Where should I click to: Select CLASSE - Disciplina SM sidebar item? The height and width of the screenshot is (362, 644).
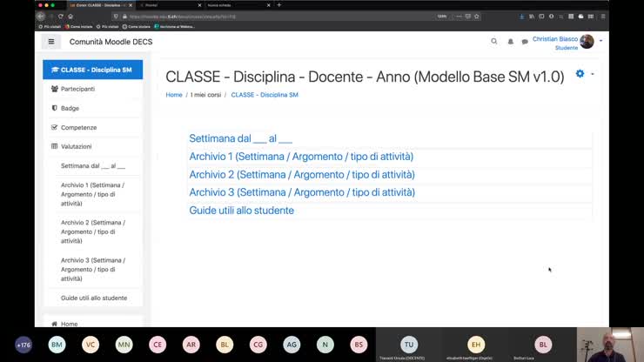(x=92, y=70)
